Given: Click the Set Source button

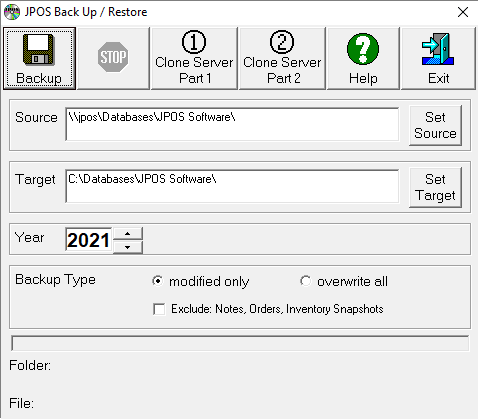Looking at the screenshot, I should (435, 125).
